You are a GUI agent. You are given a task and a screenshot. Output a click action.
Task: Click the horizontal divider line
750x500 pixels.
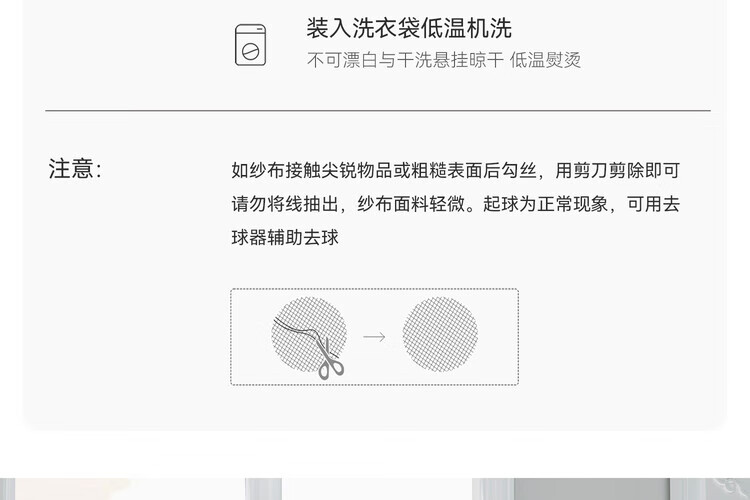(378, 111)
